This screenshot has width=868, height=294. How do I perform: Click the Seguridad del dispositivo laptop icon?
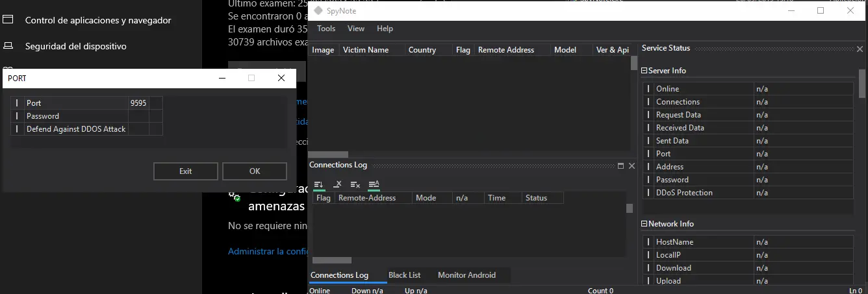(x=8, y=46)
